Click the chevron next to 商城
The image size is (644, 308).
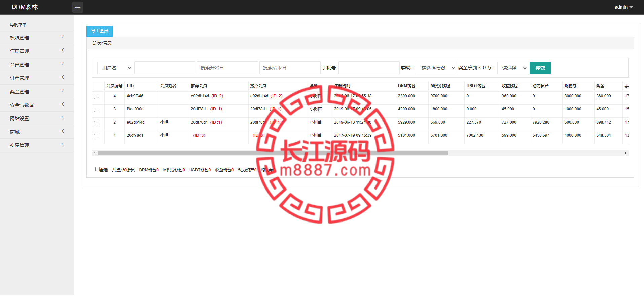coord(63,131)
